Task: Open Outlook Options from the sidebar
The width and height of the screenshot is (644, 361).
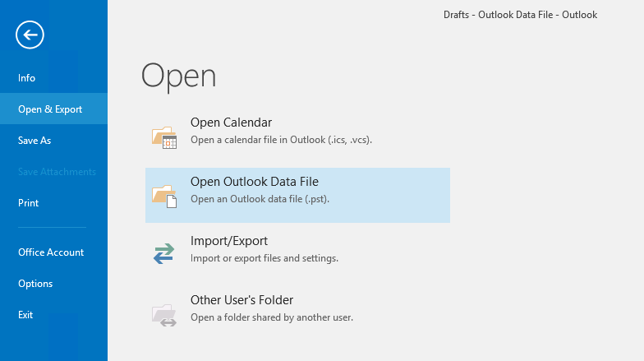Action: [35, 284]
